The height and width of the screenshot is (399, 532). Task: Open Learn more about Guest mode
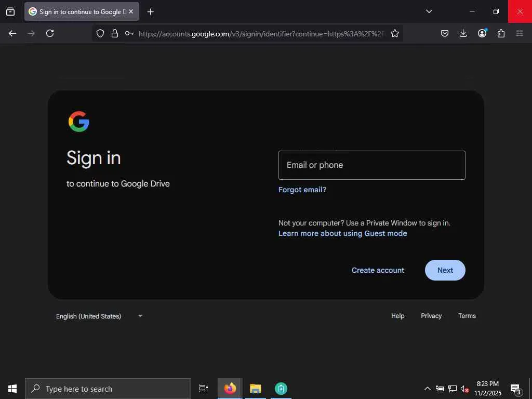[x=343, y=233]
